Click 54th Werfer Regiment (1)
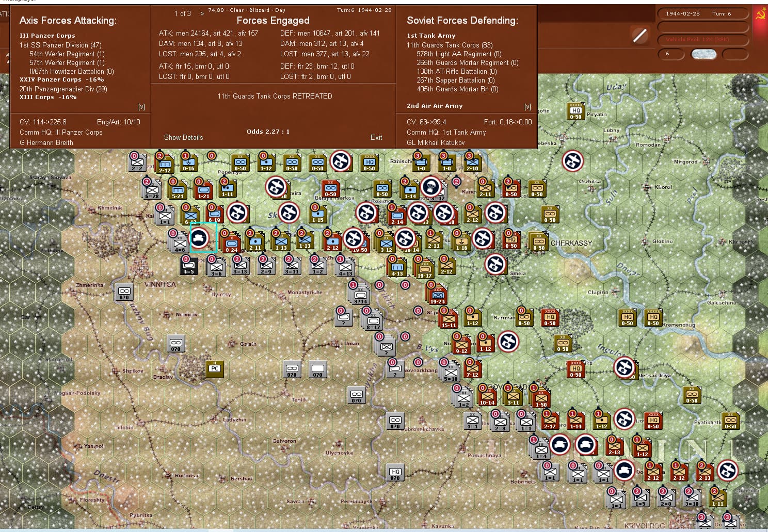This screenshot has height=532, width=768. (67, 54)
